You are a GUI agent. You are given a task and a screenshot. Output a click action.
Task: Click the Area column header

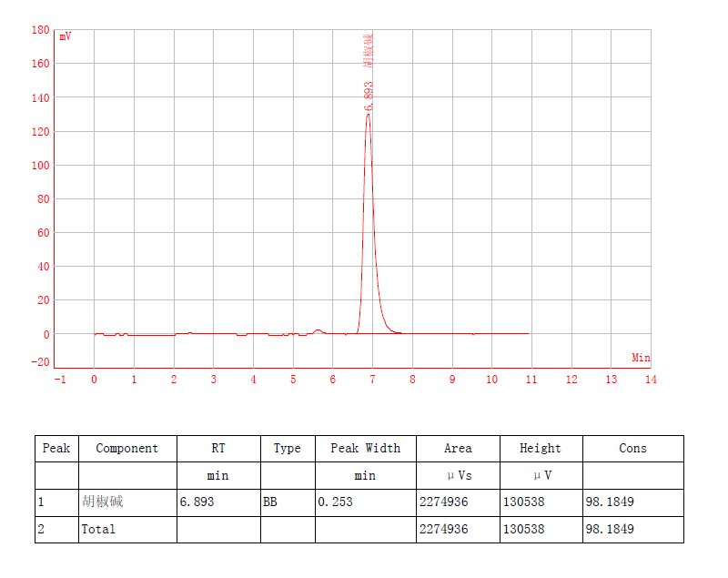[458, 448]
